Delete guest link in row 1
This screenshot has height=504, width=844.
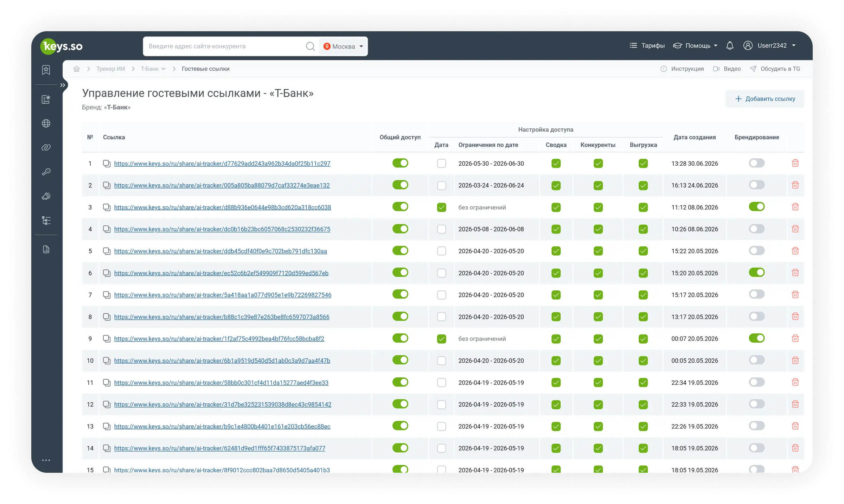tap(795, 163)
